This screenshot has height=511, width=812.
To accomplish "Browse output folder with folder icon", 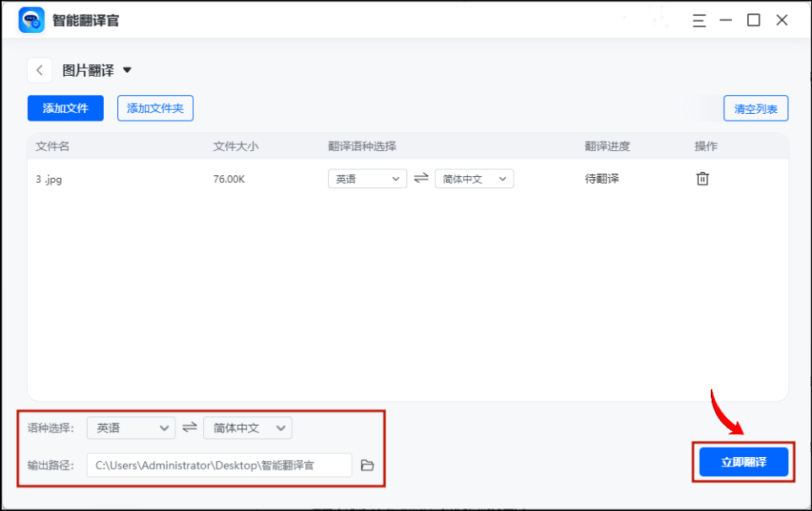I will point(367,465).
